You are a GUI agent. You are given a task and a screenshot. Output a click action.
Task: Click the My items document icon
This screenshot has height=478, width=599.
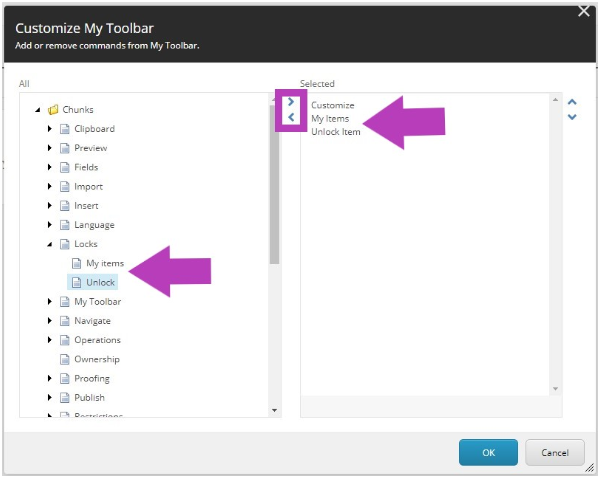pos(76,264)
